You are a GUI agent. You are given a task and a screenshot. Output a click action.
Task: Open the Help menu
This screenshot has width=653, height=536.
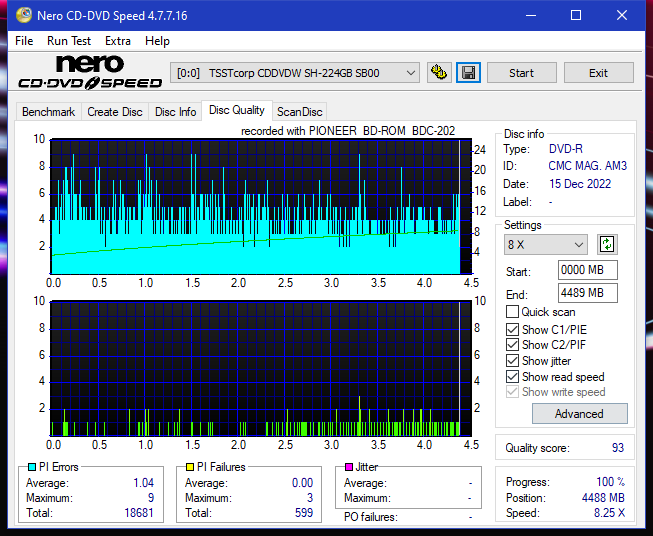(157, 41)
